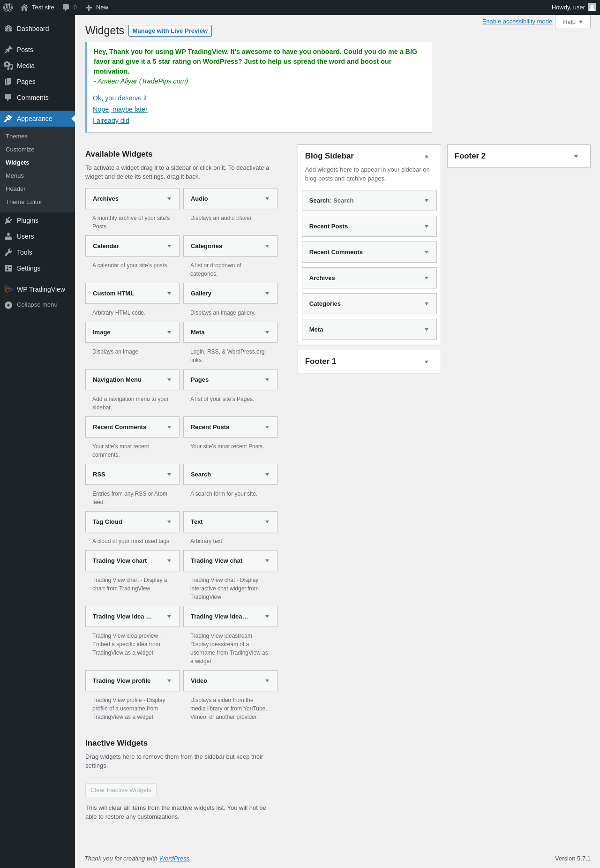Click the Inactive Widgets heading
The width and height of the screenshot is (600, 868).
(x=116, y=743)
